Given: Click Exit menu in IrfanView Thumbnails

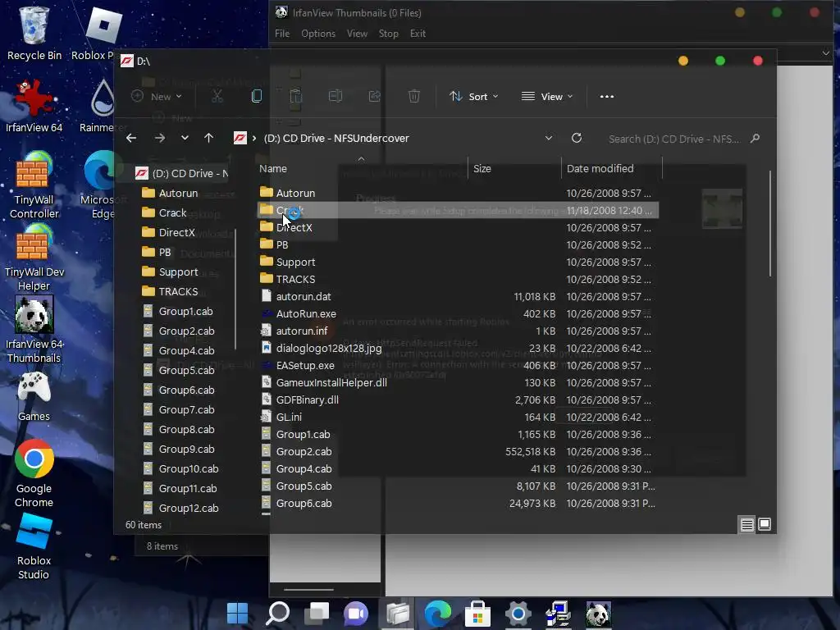Looking at the screenshot, I should click(418, 33).
